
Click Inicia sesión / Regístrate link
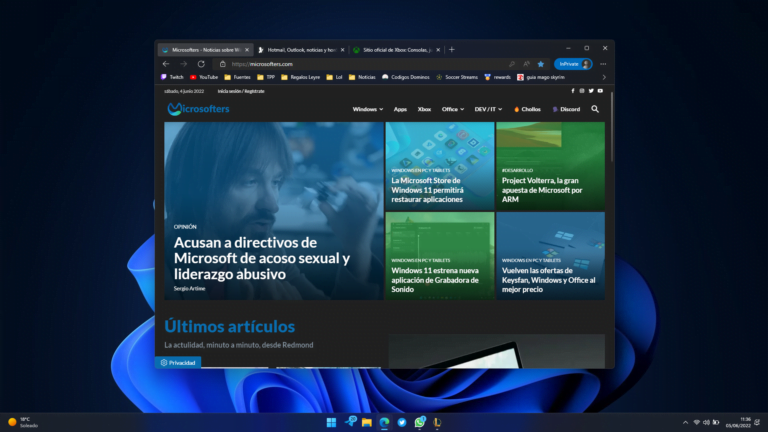pos(241,91)
